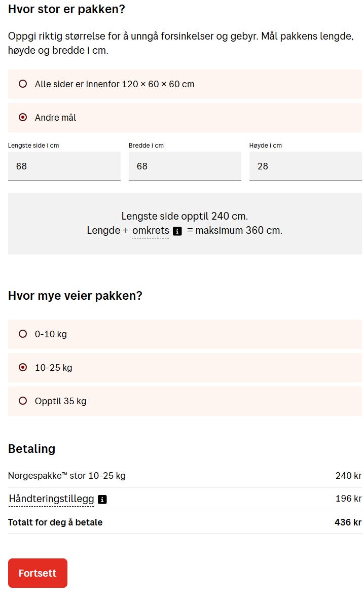
Task: Click the "Lengste side i cm" label
Action: click(x=33, y=146)
